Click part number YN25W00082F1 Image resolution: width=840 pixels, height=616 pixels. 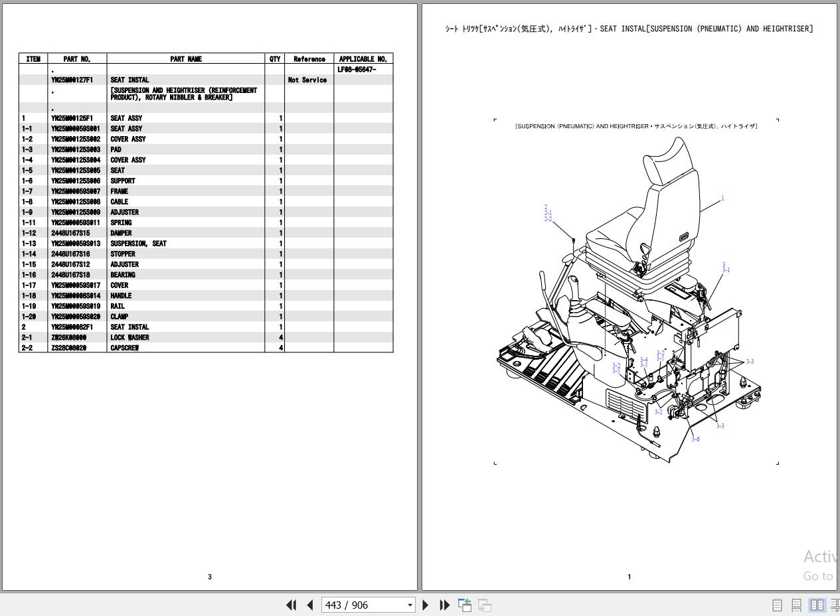(72, 327)
